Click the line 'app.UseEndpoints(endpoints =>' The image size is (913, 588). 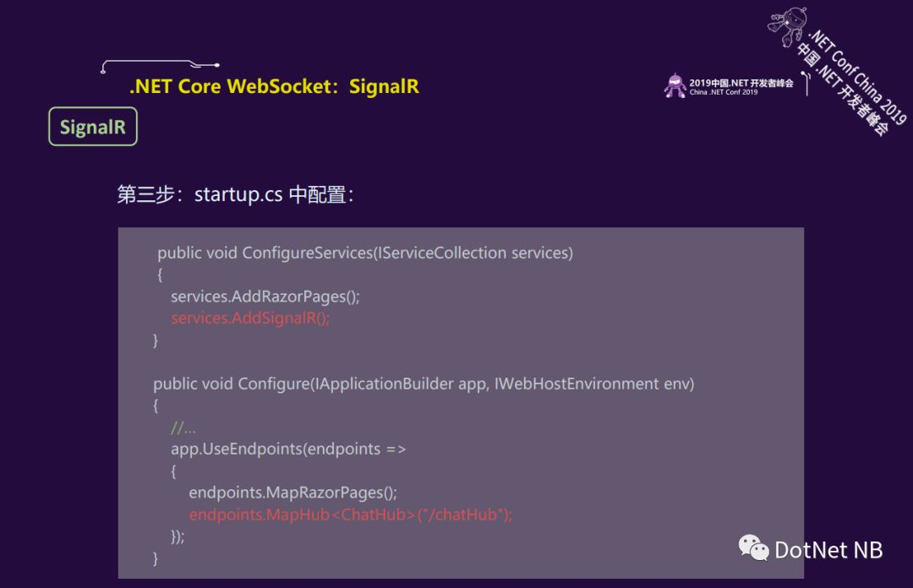288,449
